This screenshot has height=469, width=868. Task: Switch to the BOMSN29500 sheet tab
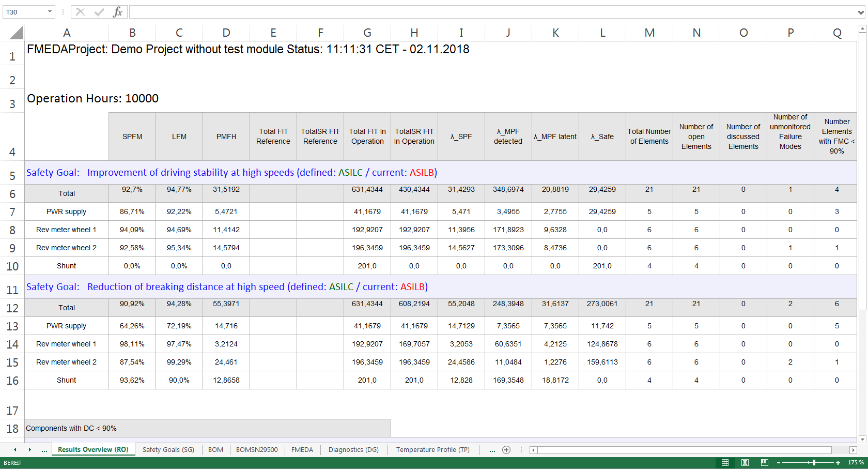[257, 450]
